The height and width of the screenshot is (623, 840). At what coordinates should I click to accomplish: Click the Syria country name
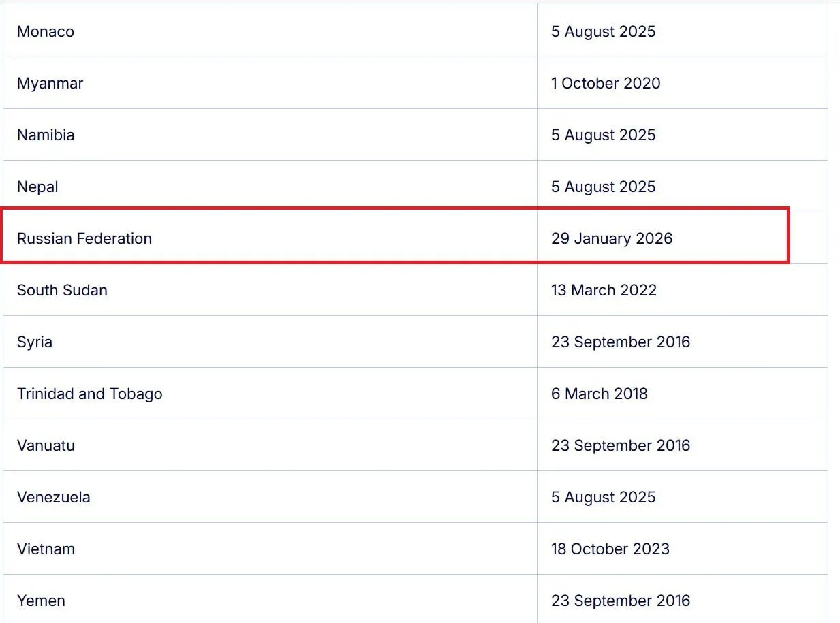pos(35,342)
